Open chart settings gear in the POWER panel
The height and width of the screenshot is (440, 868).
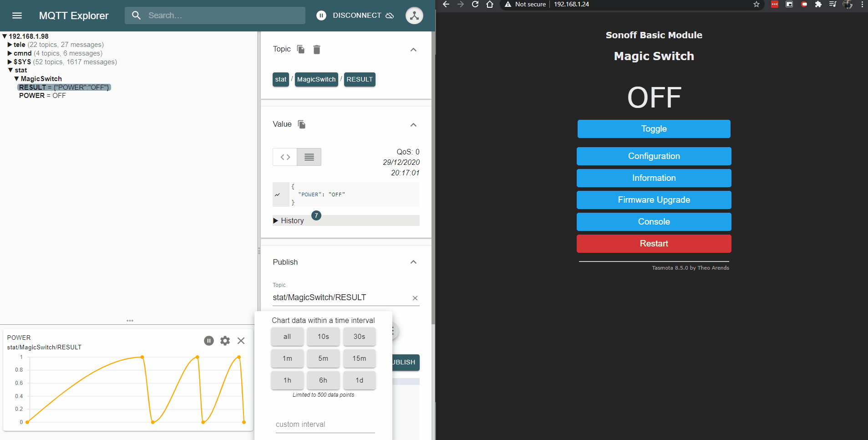pos(225,341)
